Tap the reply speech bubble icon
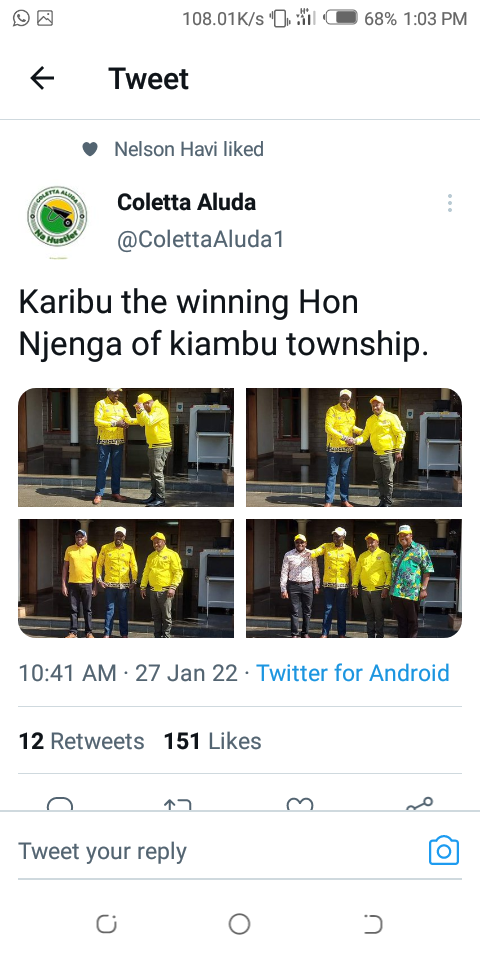This screenshot has height=960, width=480. pos(60,803)
